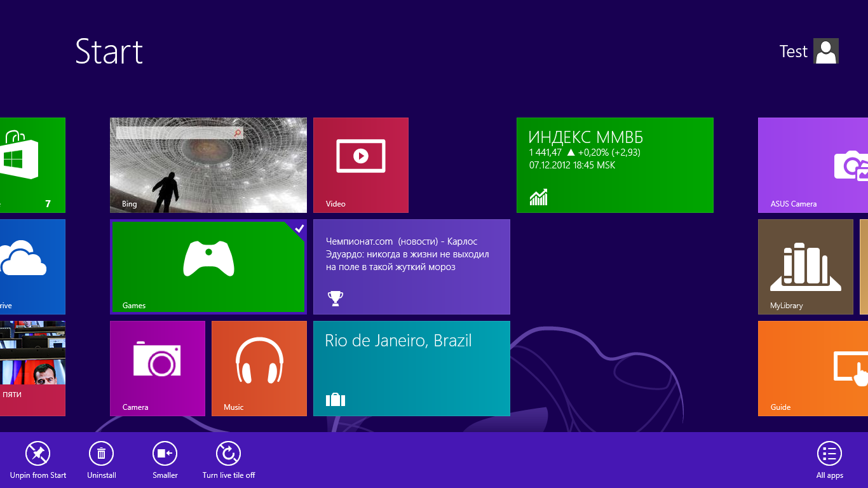Open the SkyDrive cloud tile
The width and height of the screenshot is (868, 488).
coord(32,267)
